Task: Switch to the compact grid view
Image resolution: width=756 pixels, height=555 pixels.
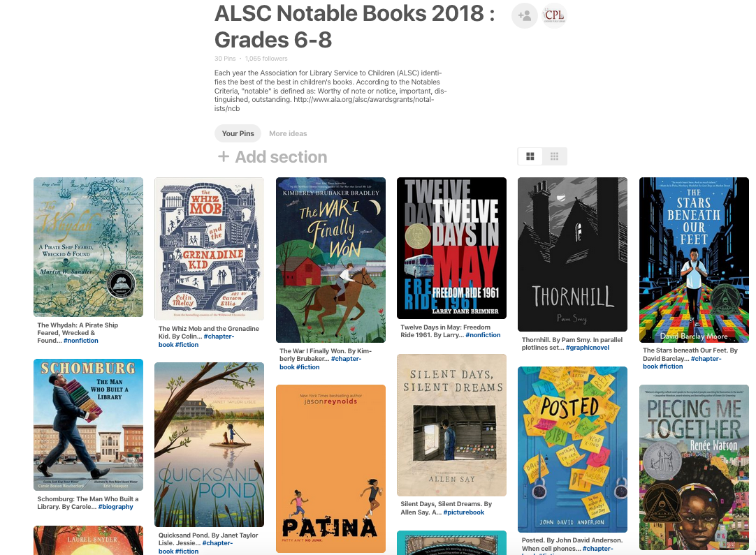Action: (x=555, y=156)
